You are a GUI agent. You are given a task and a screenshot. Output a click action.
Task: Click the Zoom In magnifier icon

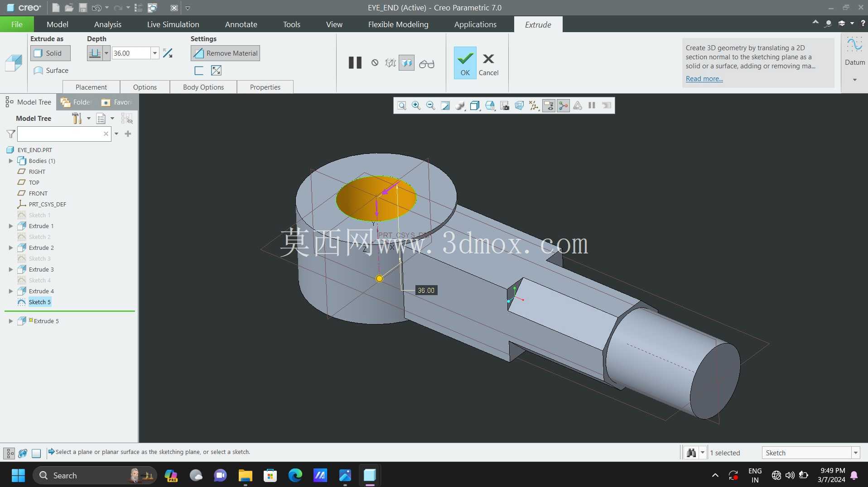click(416, 105)
